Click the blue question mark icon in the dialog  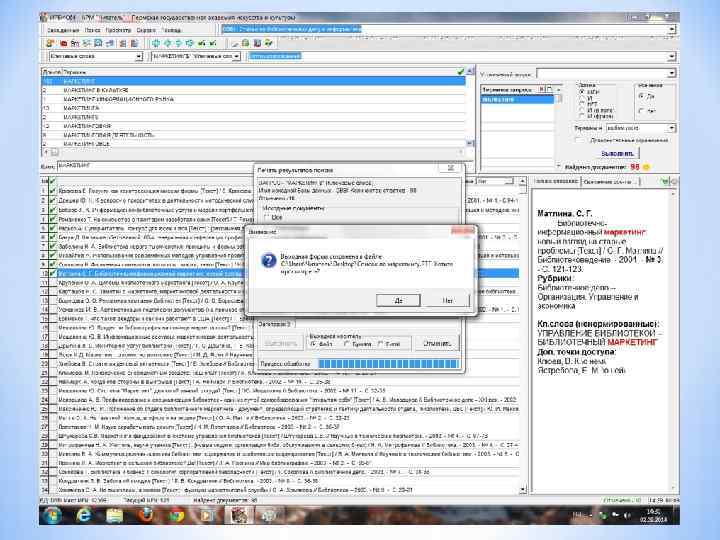pyautogui.click(x=268, y=260)
